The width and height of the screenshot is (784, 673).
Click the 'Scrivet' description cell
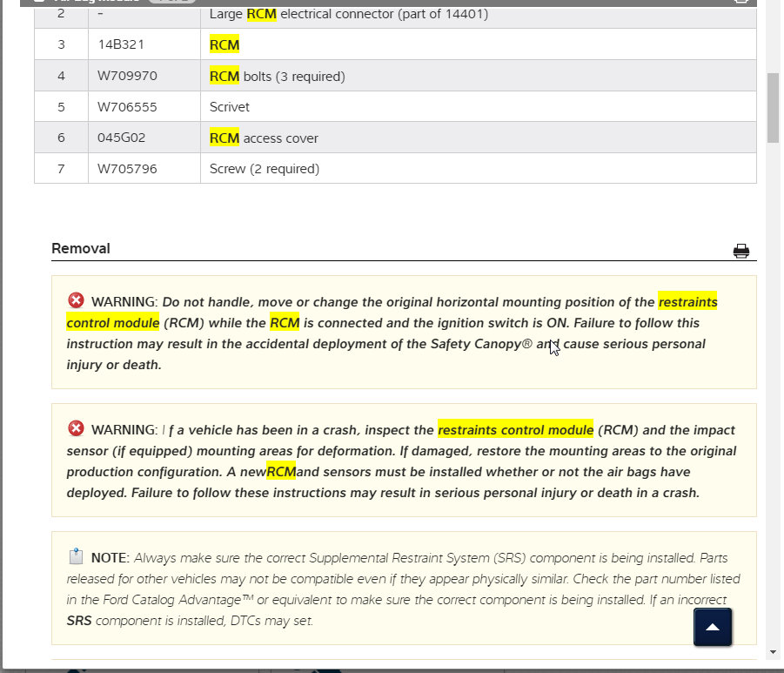[230, 107]
